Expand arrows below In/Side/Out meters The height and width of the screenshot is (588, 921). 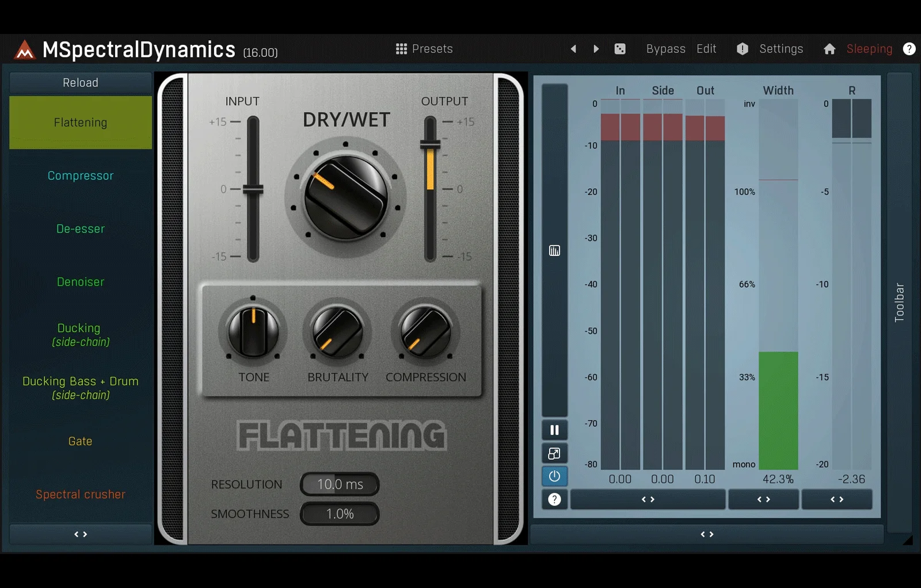pyautogui.click(x=648, y=499)
